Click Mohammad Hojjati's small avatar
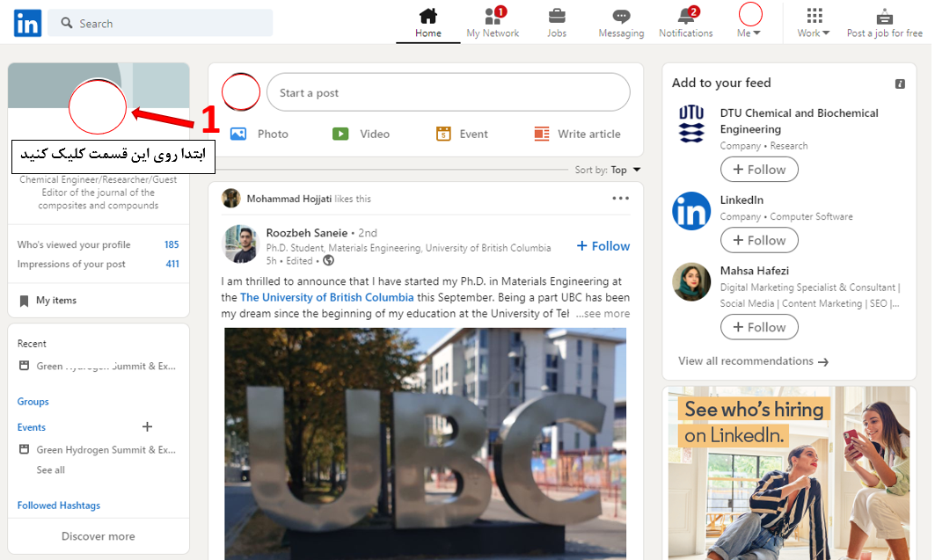The height and width of the screenshot is (560, 935). coord(230,199)
